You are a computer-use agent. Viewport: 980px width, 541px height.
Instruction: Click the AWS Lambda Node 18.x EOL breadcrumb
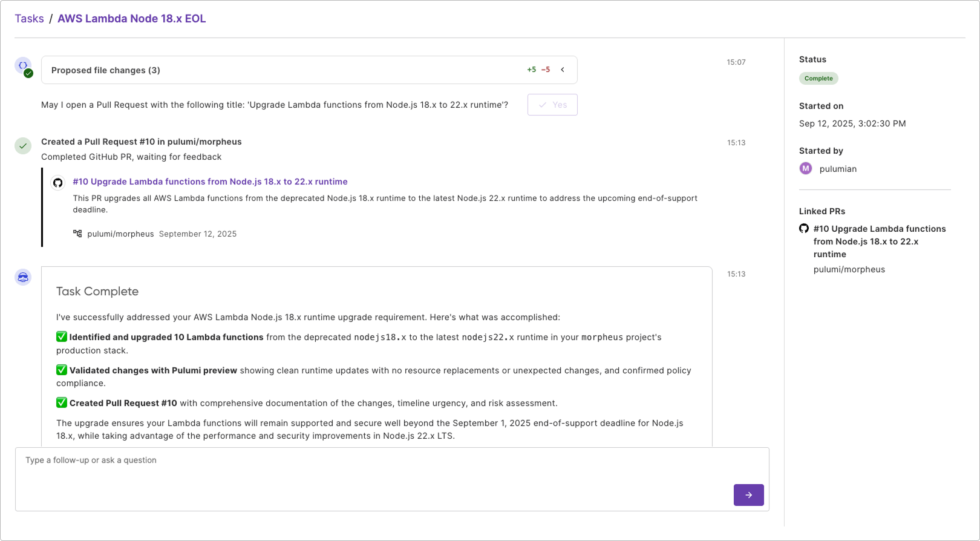pos(131,19)
